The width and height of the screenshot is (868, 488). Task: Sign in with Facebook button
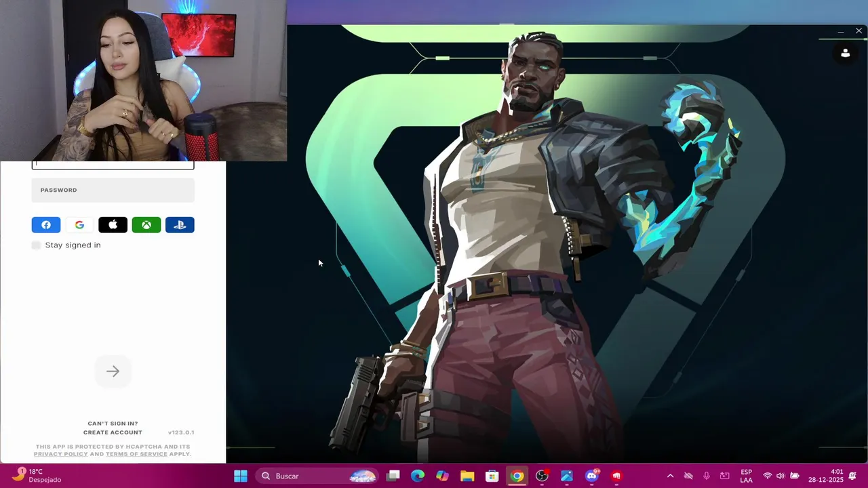pyautogui.click(x=46, y=225)
